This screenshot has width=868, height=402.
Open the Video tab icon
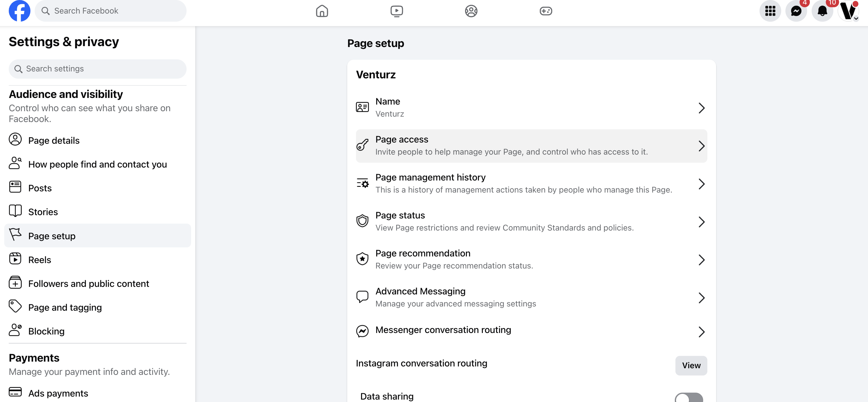point(397,11)
